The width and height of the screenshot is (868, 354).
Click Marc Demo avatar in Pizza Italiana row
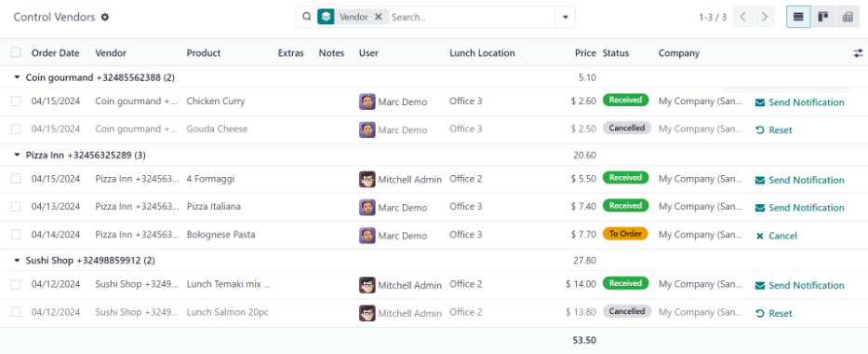click(367, 207)
